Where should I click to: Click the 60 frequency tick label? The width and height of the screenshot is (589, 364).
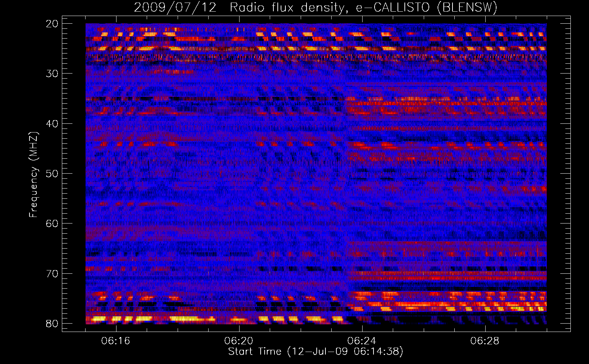(52, 223)
